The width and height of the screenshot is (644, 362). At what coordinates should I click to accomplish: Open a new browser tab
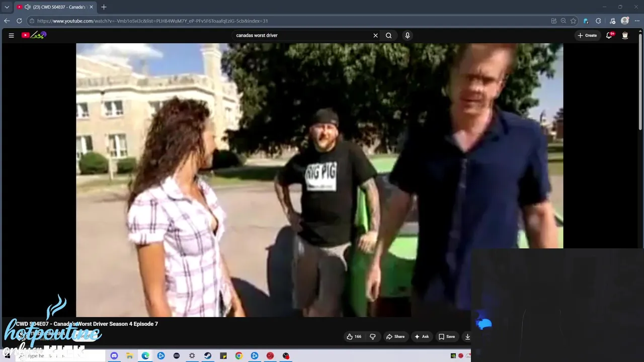pos(104,7)
